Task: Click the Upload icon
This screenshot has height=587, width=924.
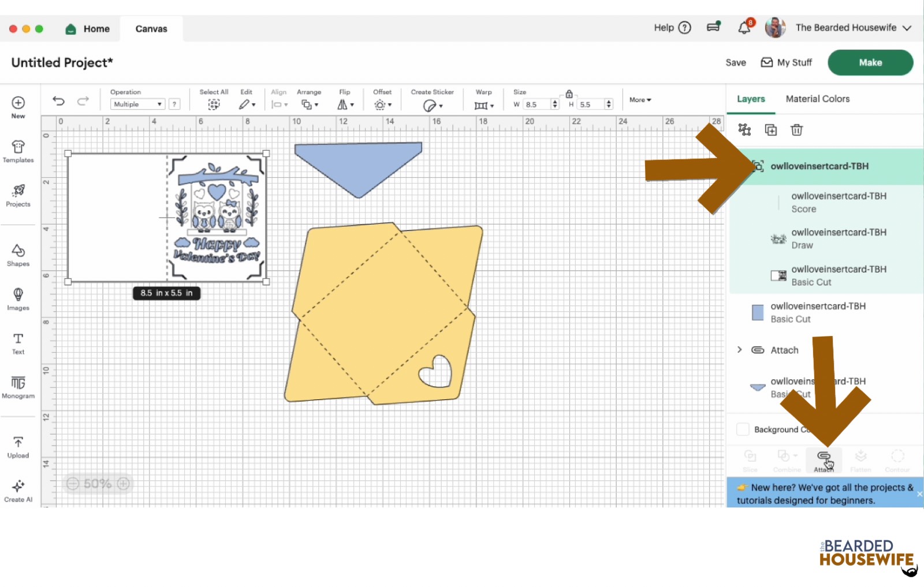Action: 18,447
